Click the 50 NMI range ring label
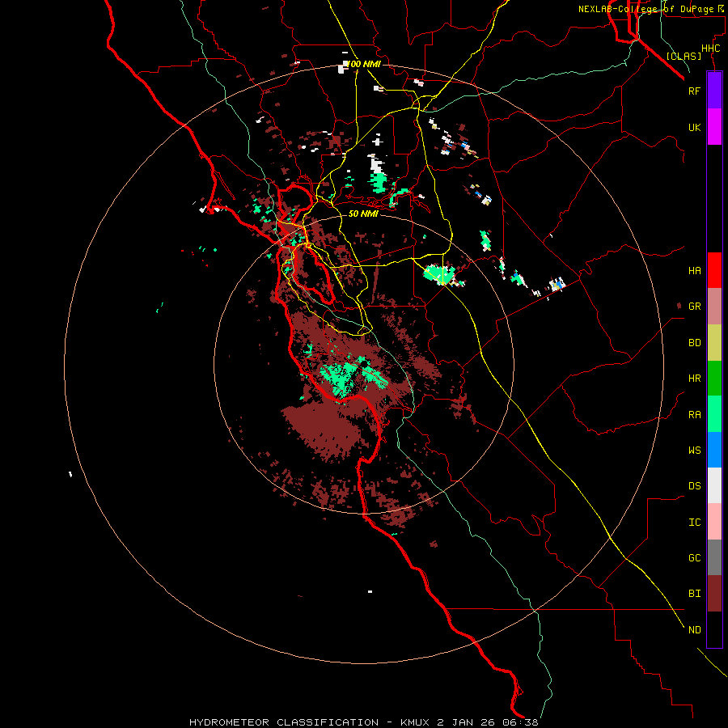Image resolution: width=728 pixels, height=728 pixels. pyautogui.click(x=363, y=214)
